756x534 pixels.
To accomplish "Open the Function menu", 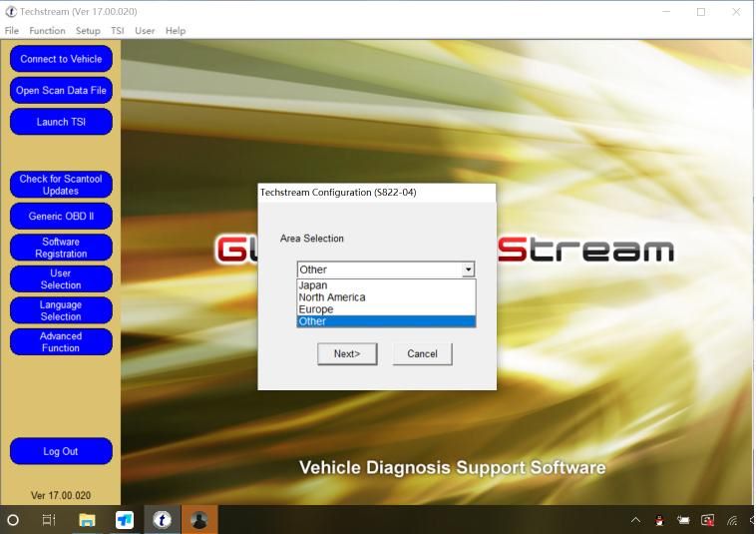I will click(x=47, y=30).
